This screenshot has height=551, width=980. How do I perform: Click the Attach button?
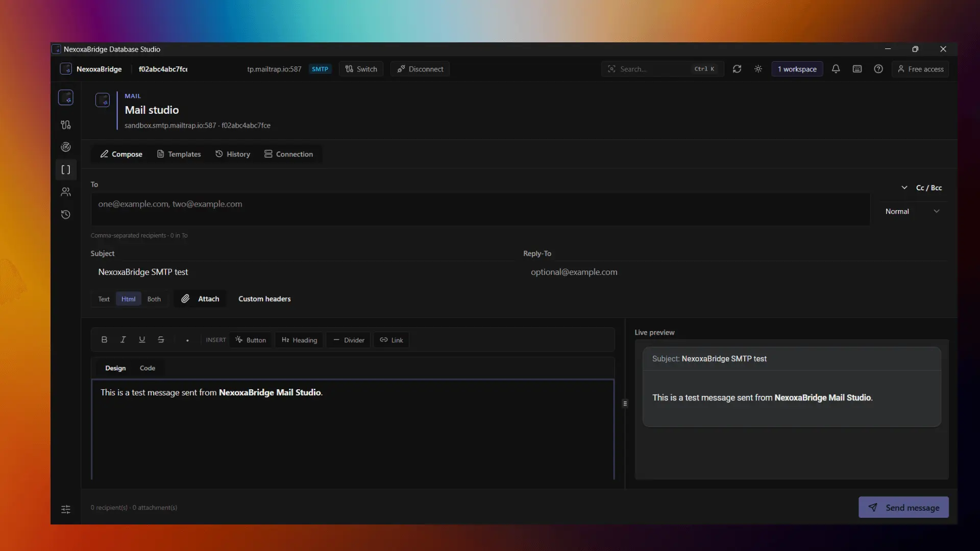coord(200,299)
